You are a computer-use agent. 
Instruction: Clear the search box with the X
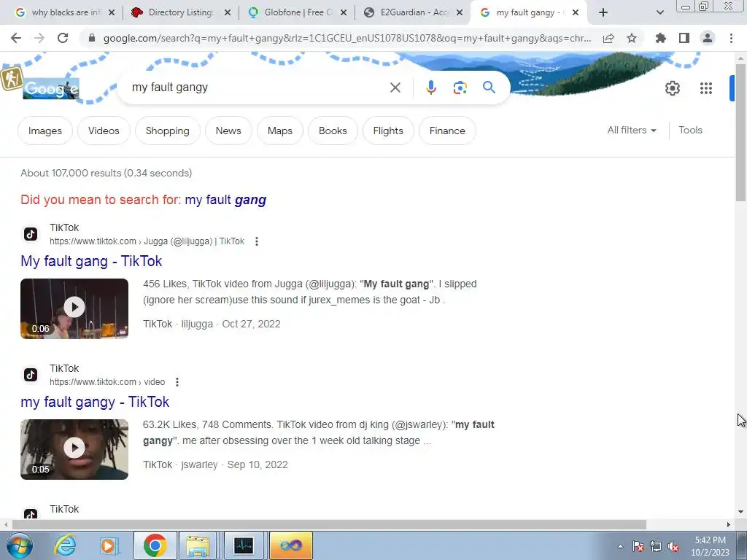point(395,87)
